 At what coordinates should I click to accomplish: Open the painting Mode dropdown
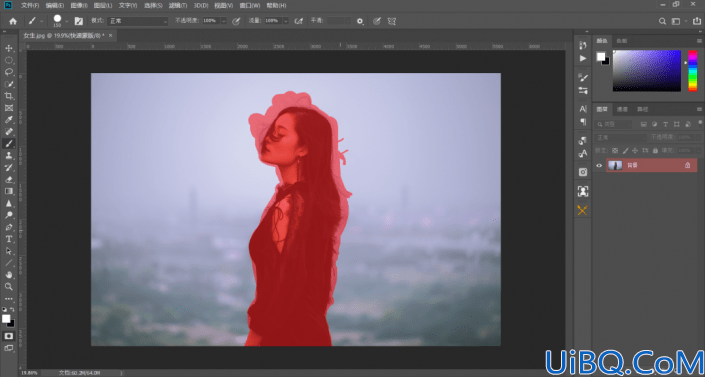click(137, 21)
